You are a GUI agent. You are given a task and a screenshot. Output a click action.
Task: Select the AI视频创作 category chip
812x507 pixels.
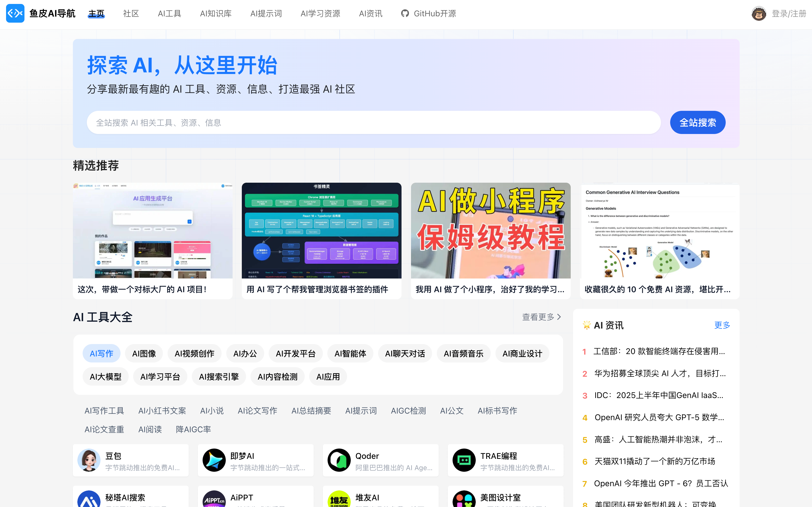(194, 354)
